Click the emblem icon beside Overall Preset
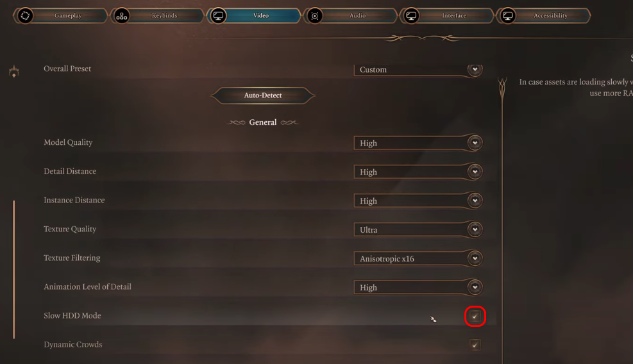Screen dimensions: 633x364 13,71
